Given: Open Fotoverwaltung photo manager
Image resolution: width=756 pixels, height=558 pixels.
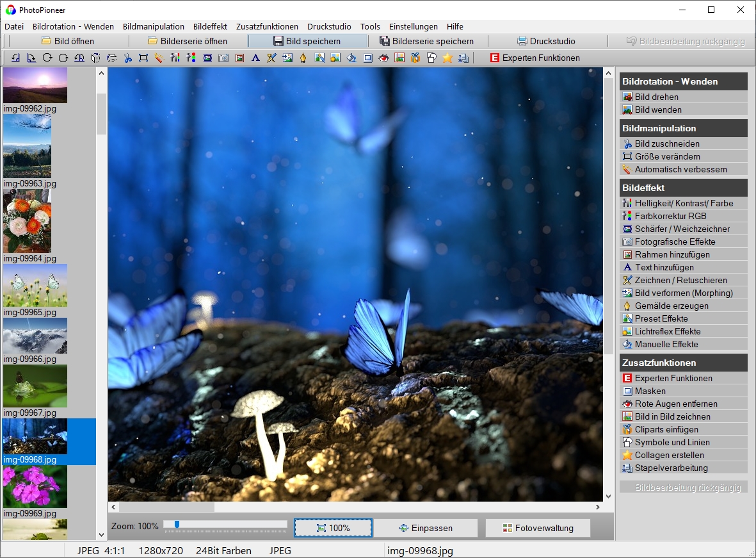Looking at the screenshot, I should [538, 528].
